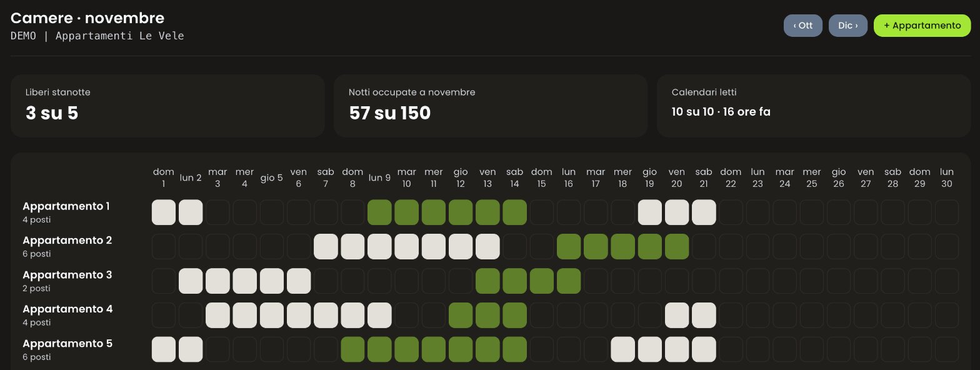This screenshot has height=370, width=980.
Task: Select Appartamento 2 cell on ven 13
Action: coord(487,246)
